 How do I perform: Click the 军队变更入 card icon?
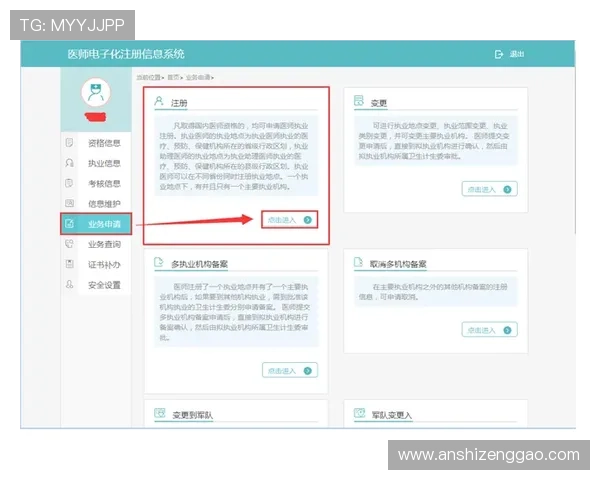359,413
